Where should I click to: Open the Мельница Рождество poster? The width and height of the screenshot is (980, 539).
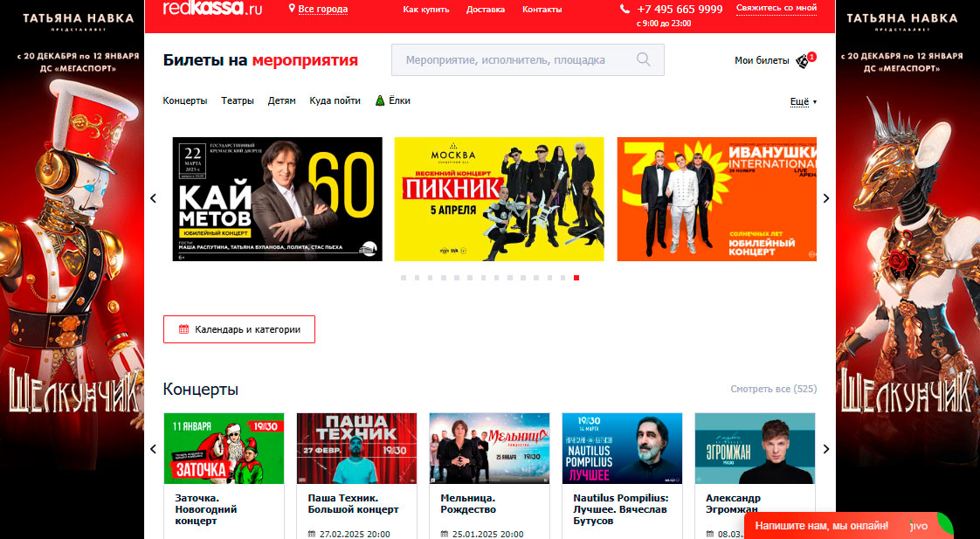489,448
